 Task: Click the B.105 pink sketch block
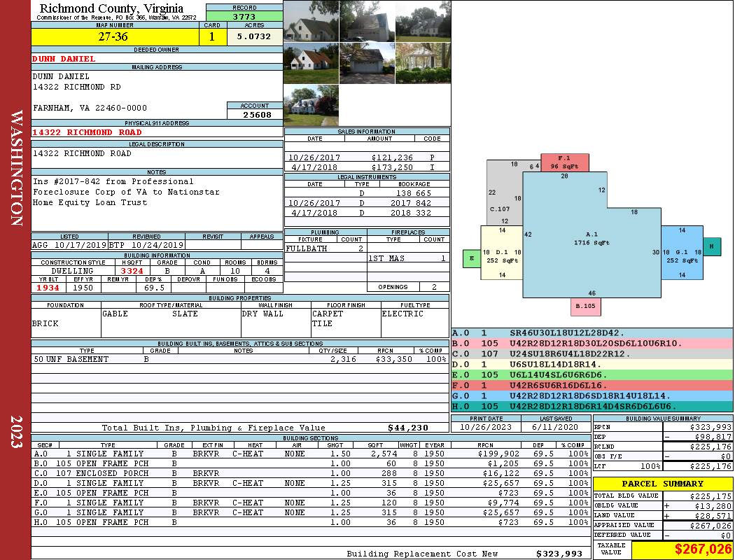(585, 307)
